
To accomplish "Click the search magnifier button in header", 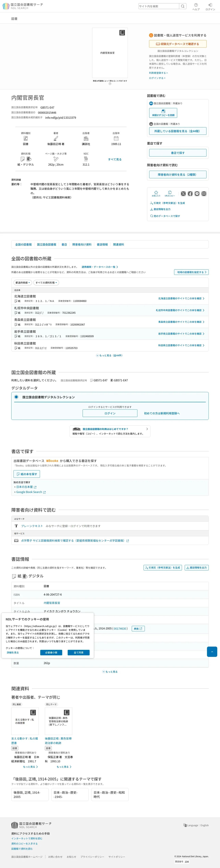I will [x=182, y=6].
